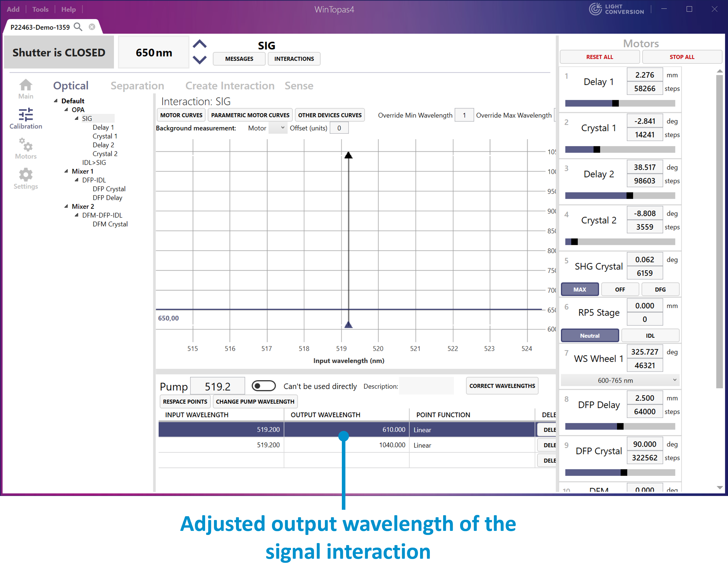The width and height of the screenshot is (728, 579).
Task: Select the Calibration sliders icon
Action: click(26, 115)
